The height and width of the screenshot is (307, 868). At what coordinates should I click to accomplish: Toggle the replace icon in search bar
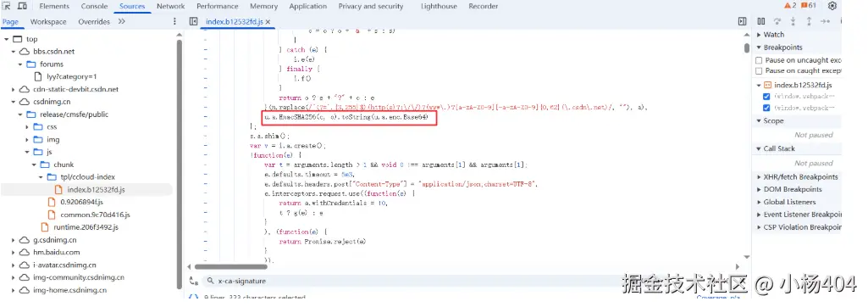pyautogui.click(x=193, y=281)
